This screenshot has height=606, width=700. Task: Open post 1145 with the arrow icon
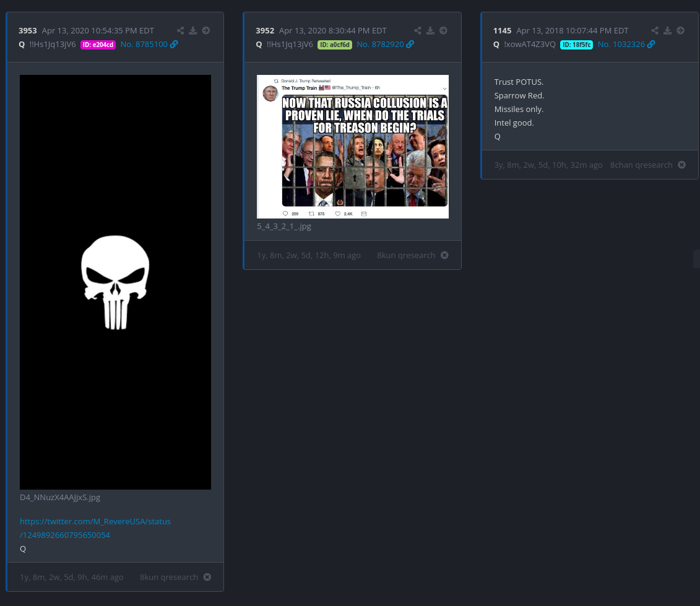tap(680, 30)
